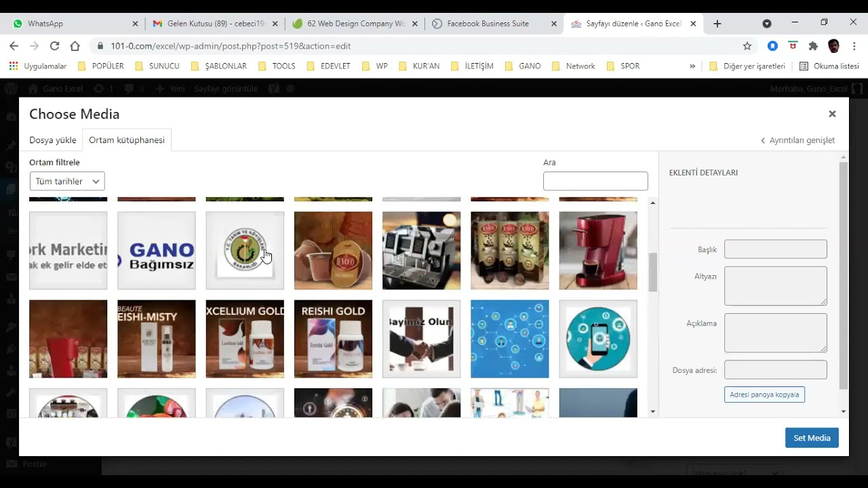Open the GANO bookmarks folder

coord(522,66)
